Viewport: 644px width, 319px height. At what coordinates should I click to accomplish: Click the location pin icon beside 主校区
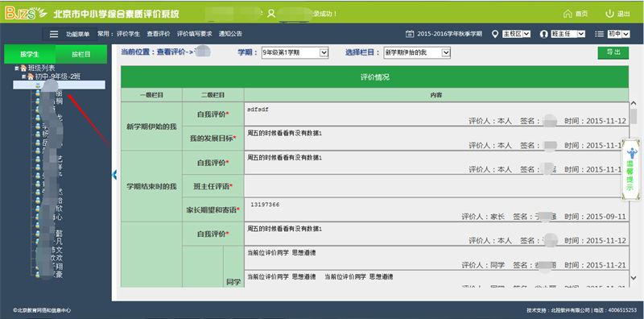[x=495, y=34]
